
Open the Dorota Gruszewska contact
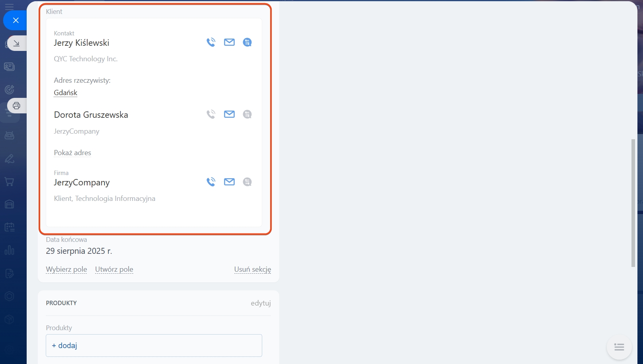pos(91,115)
